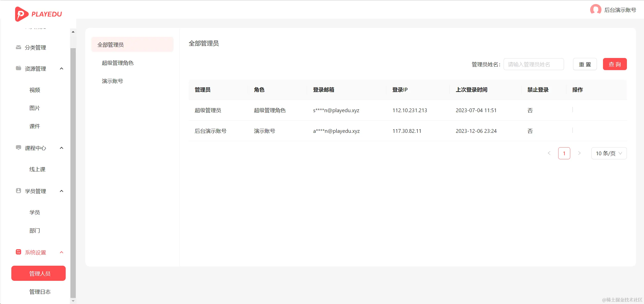Select the 分类管理 category icon in sidebar
The image size is (644, 304).
click(18, 47)
